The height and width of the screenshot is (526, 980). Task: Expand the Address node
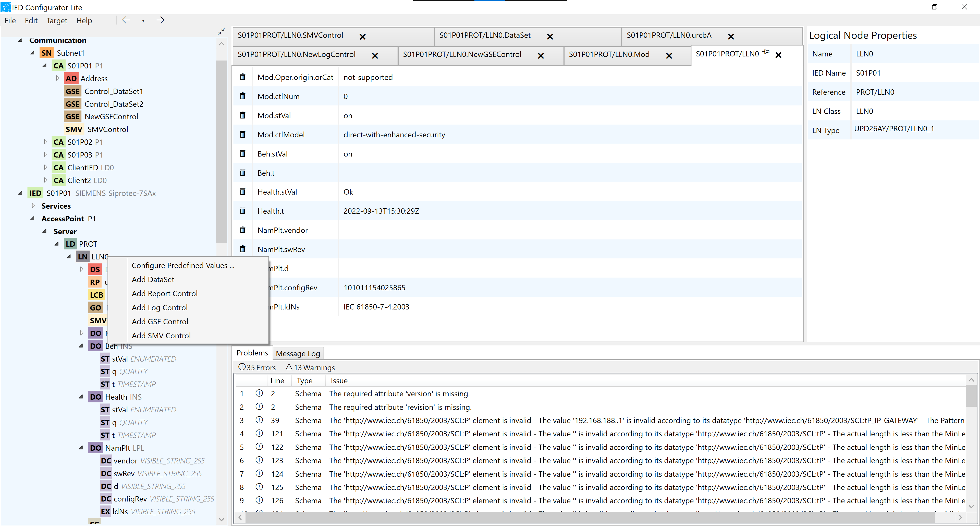click(57, 78)
